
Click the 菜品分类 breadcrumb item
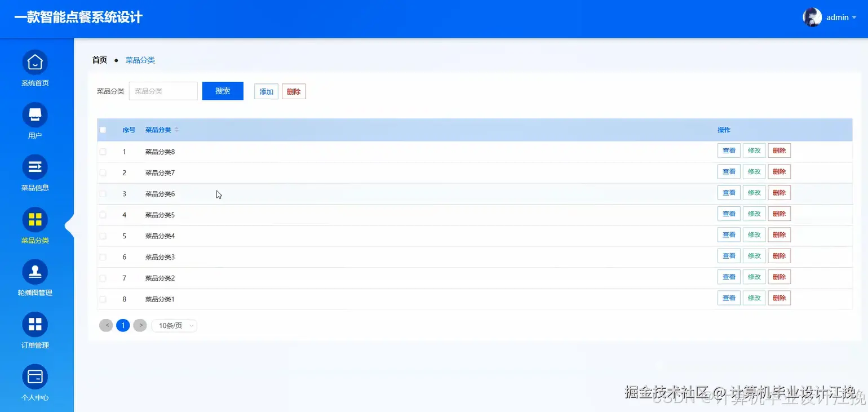(140, 60)
